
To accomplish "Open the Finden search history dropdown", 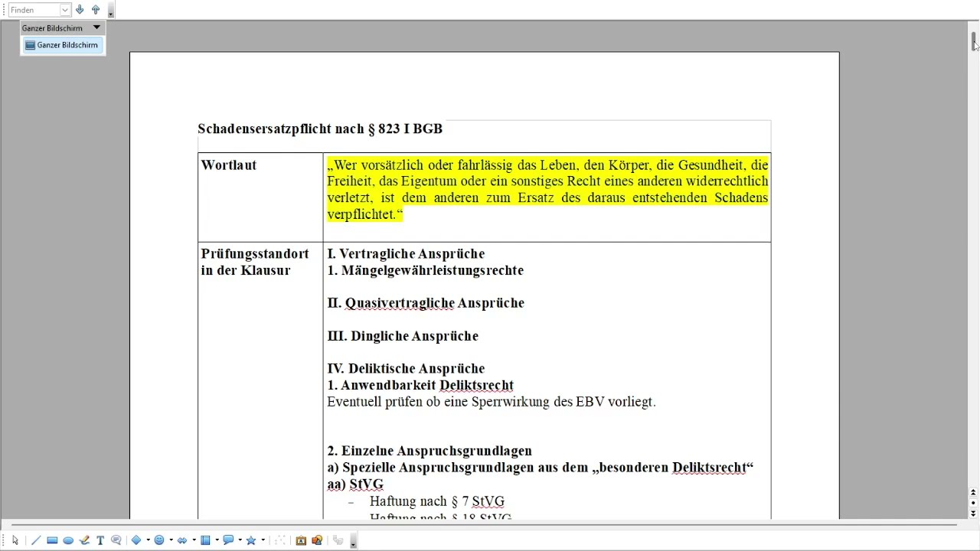I will coord(65,10).
